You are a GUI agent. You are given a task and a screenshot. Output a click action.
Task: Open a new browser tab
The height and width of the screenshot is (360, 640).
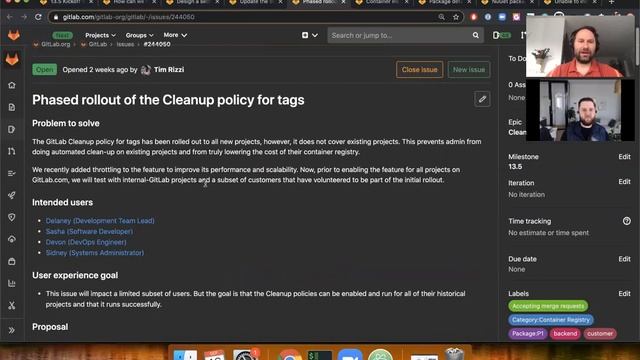pos(611,2)
